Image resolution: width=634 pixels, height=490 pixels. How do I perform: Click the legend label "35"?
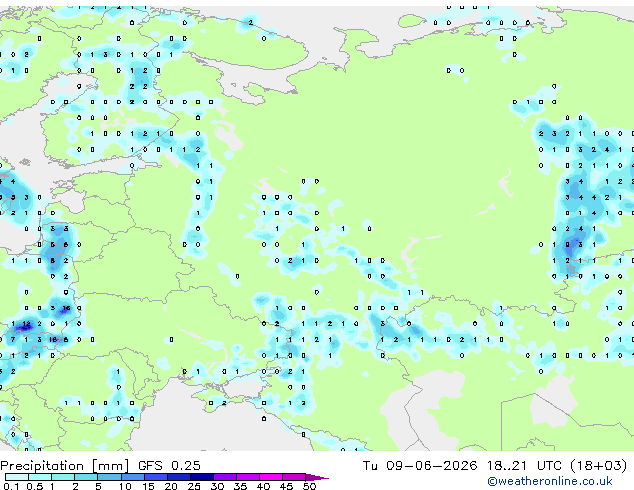240,486
